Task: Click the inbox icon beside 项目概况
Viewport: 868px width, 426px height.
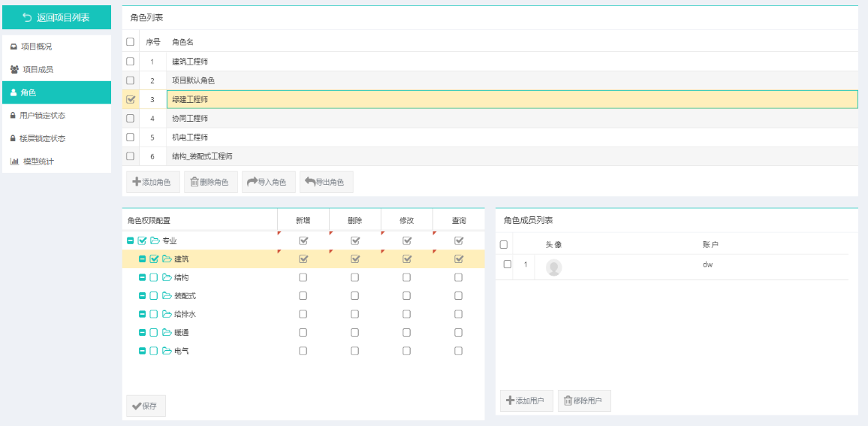Action: 14,47
